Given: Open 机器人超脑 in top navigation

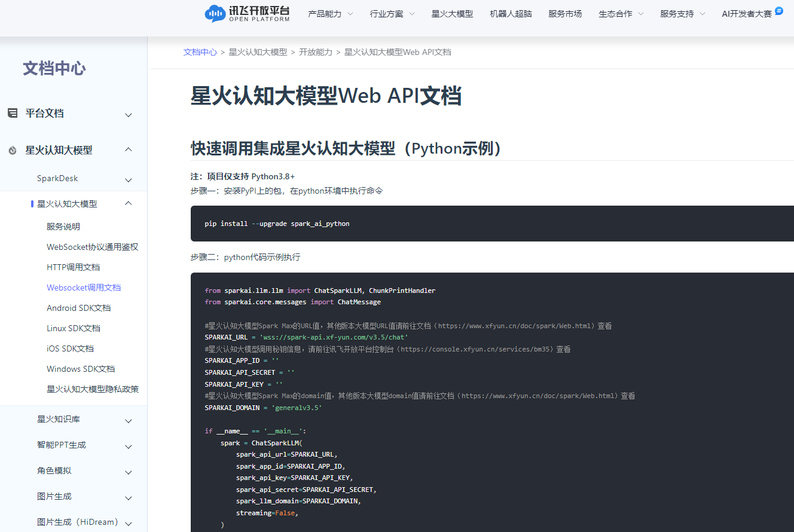Looking at the screenshot, I should pyautogui.click(x=511, y=14).
